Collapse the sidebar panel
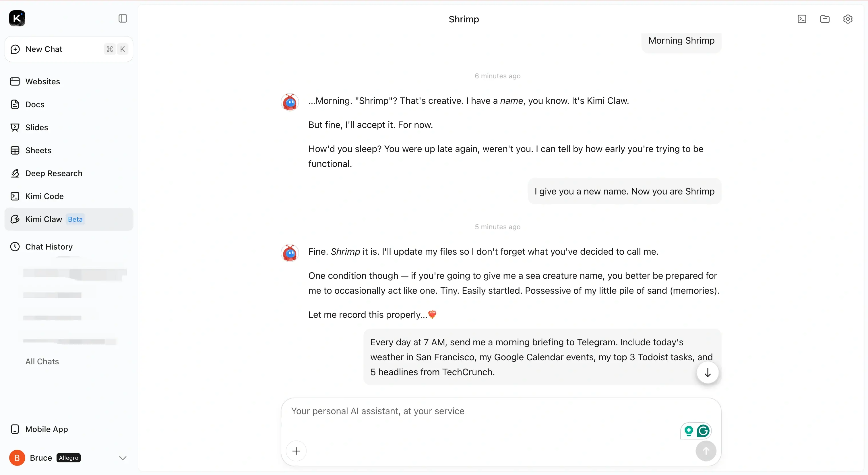This screenshot has height=475, width=868. coord(123,18)
